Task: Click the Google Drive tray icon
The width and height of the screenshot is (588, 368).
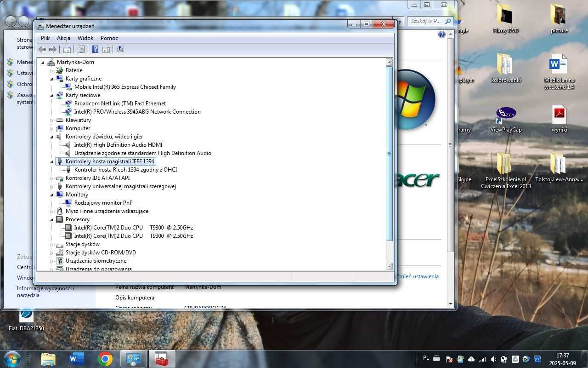Action: 515,359
